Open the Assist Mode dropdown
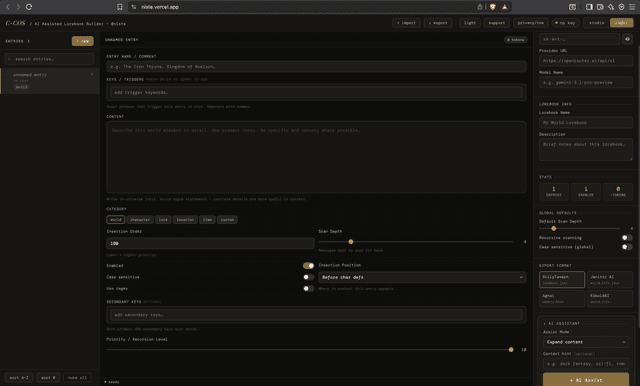 click(586, 342)
